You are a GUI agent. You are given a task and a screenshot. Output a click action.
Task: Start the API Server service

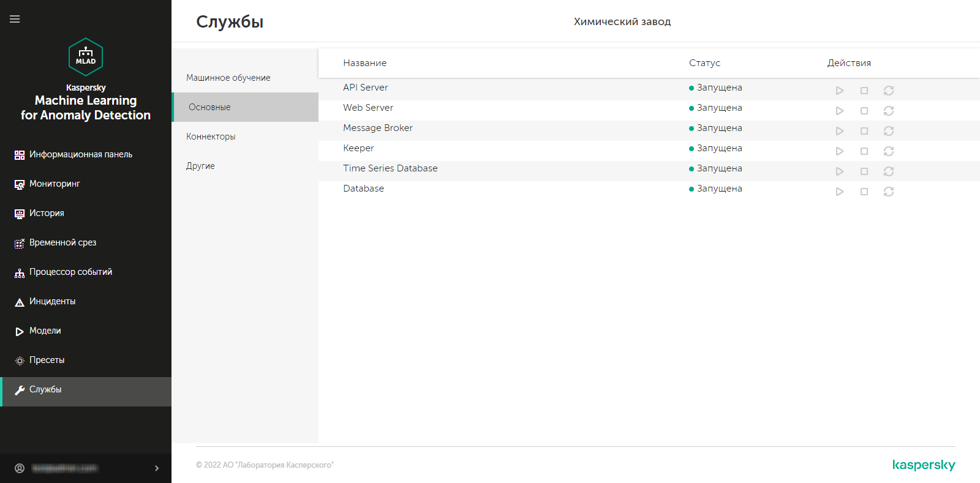click(x=840, y=91)
